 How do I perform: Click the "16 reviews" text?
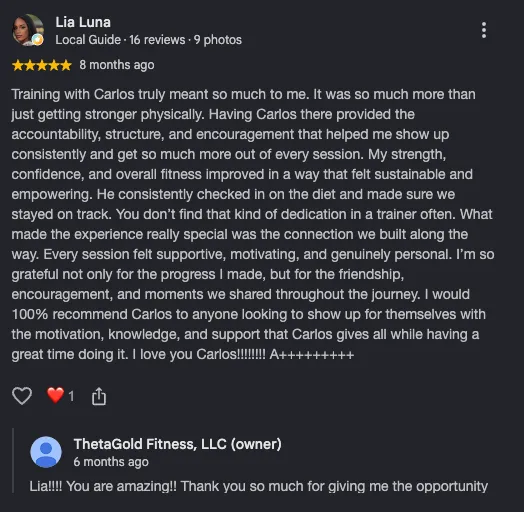pyautogui.click(x=157, y=40)
